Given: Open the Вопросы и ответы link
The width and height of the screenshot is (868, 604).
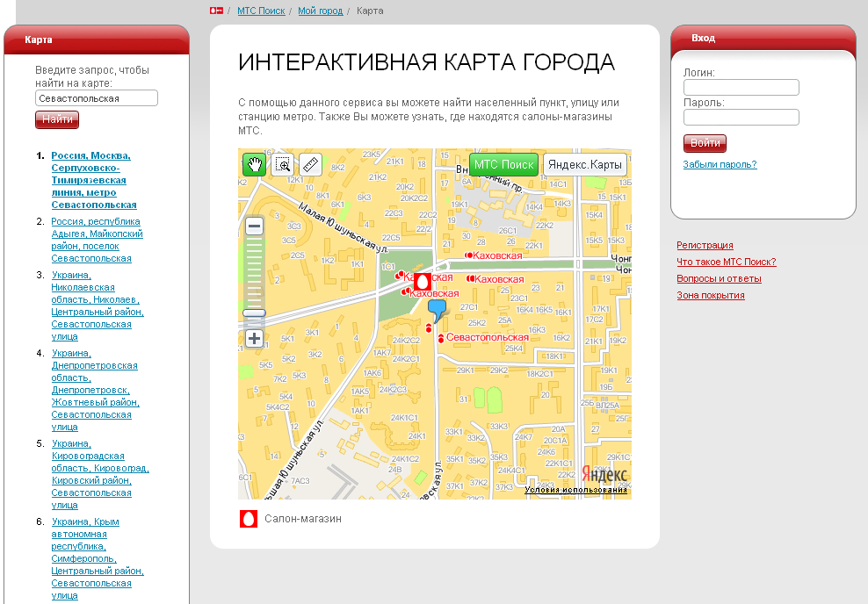Looking at the screenshot, I should (x=719, y=278).
